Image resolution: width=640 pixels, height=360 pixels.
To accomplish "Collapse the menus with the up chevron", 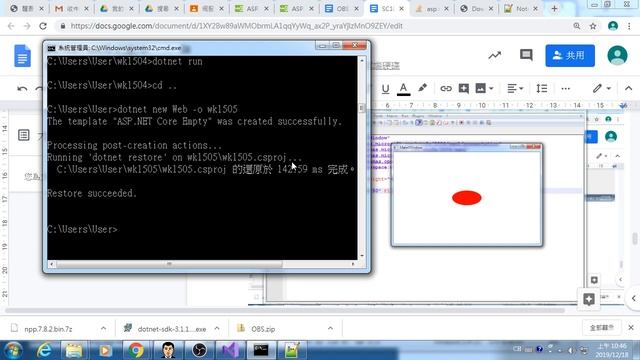I will click(628, 88).
